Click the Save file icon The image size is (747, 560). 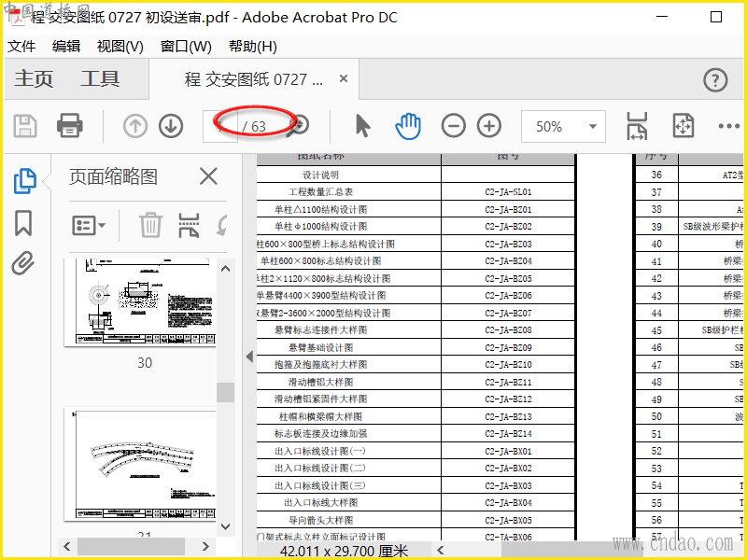[x=25, y=126]
